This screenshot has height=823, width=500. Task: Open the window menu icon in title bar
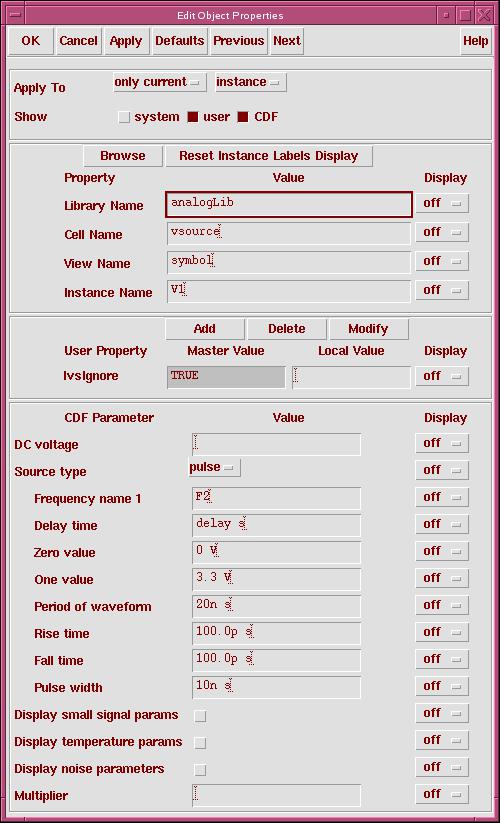point(15,15)
